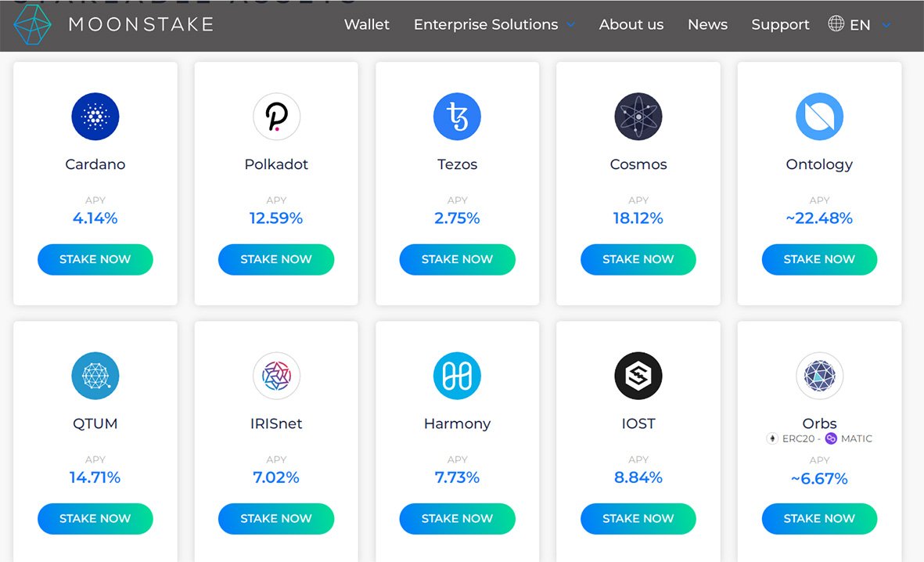Click the Moonstake logo icon

tap(32, 24)
